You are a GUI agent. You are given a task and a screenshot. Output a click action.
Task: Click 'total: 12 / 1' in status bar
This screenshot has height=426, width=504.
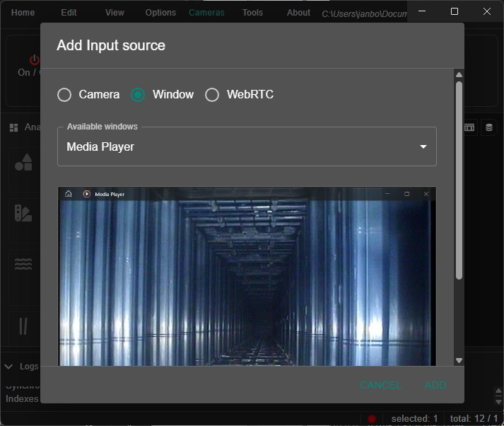tap(474, 419)
